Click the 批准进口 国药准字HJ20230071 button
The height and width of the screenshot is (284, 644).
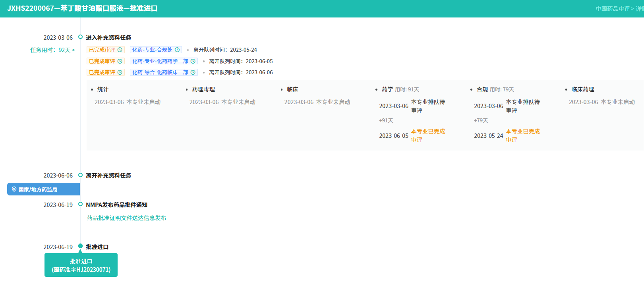(81, 265)
